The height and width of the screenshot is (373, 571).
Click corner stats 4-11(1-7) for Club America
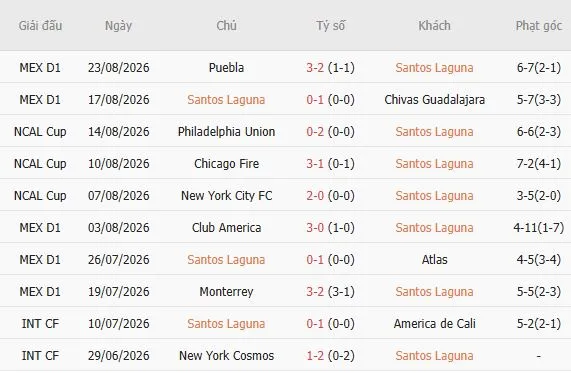[x=539, y=228]
